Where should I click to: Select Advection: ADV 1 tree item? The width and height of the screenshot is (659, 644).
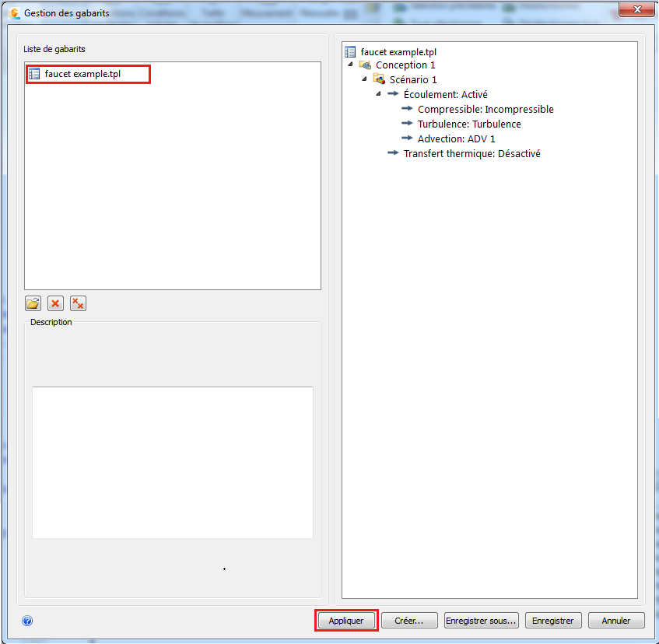point(456,138)
